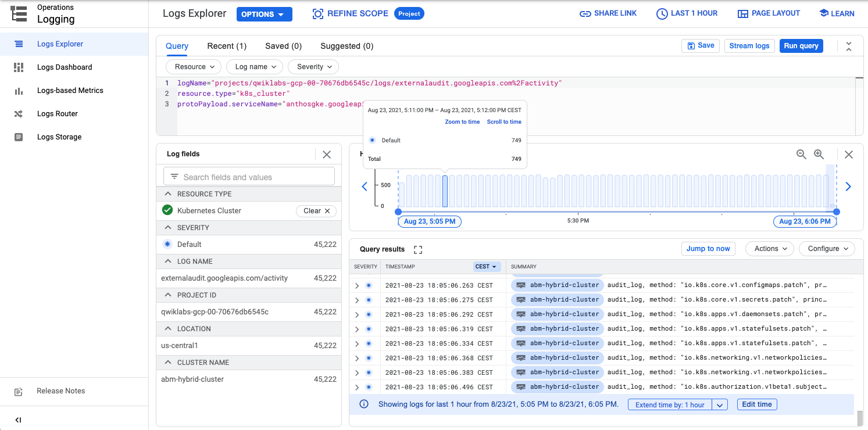
Task: Switch to the Recent (1) tab
Action: click(x=227, y=46)
